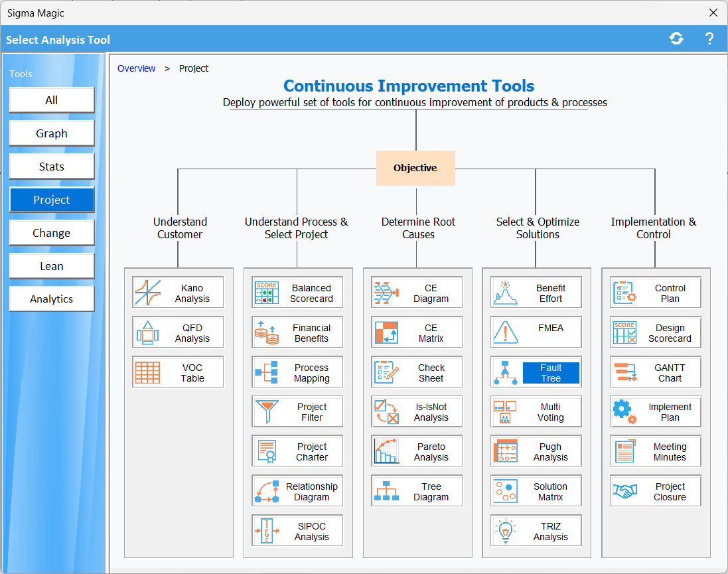Click the Pareto Analysis chart icon
Image resolution: width=728 pixels, height=574 pixels.
click(x=386, y=451)
